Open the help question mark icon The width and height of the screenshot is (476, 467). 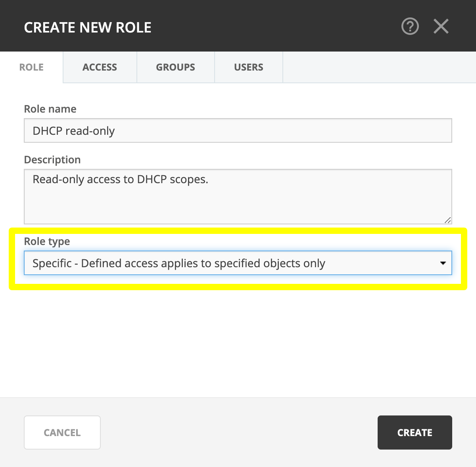point(410,27)
